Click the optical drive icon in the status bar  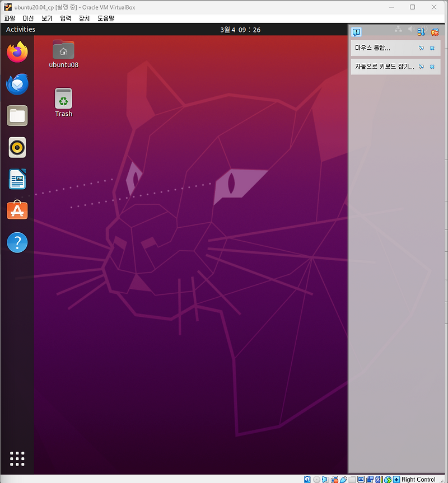click(x=316, y=479)
